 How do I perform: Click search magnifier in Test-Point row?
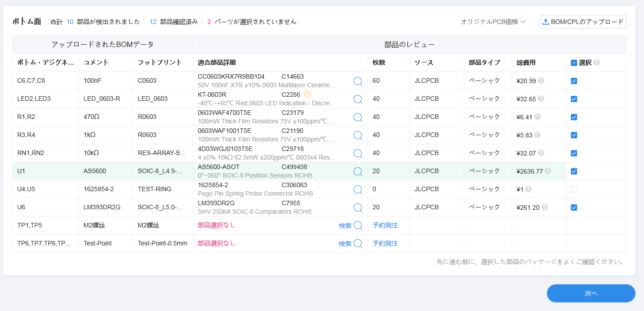click(358, 244)
